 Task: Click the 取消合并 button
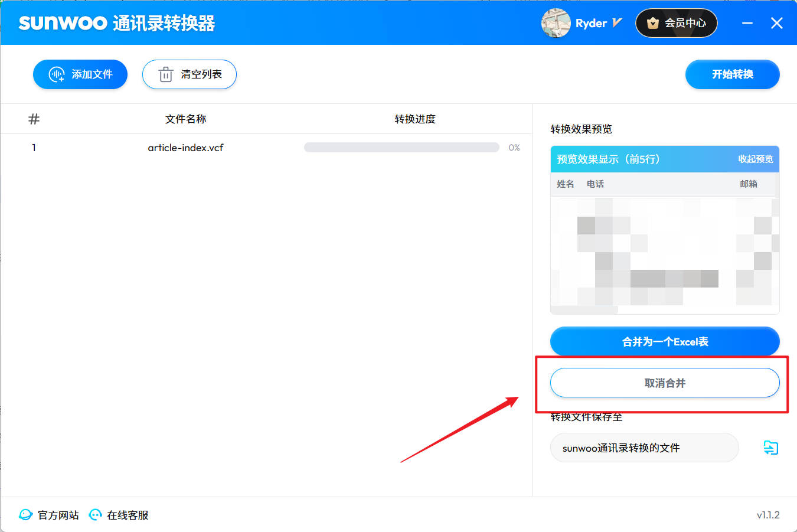[x=665, y=383]
